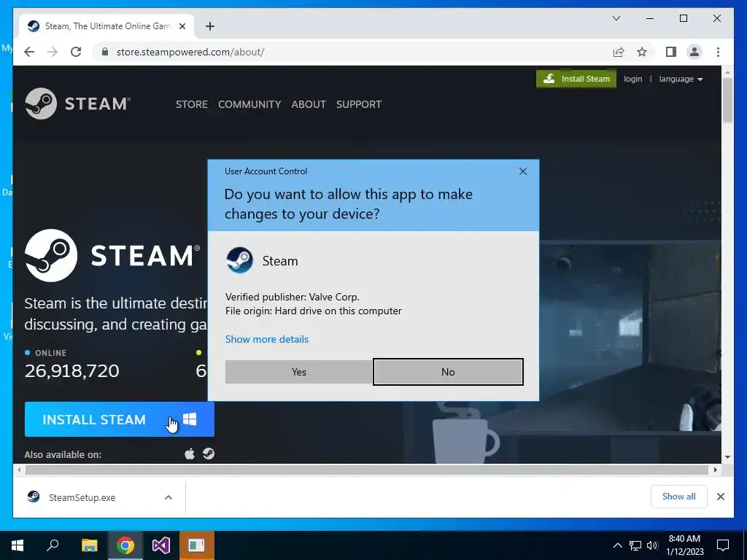This screenshot has height=560, width=747.
Task: Click the orange taskbar app icon
Action: click(196, 545)
